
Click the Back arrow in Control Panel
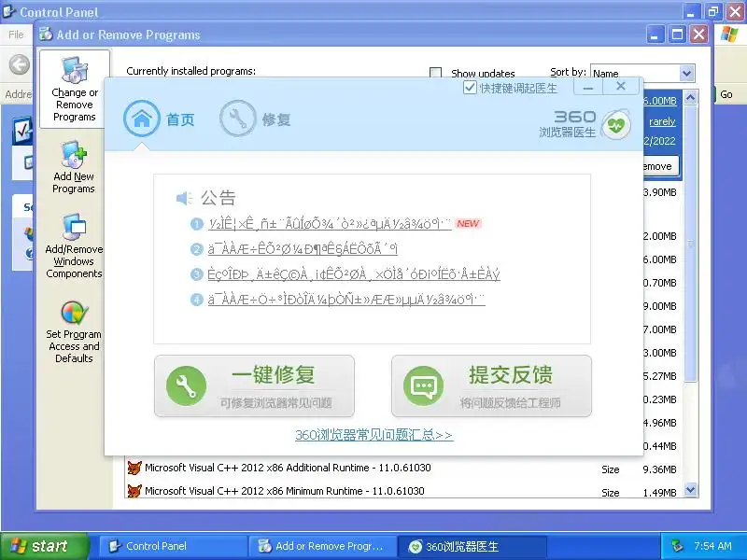click(x=20, y=64)
